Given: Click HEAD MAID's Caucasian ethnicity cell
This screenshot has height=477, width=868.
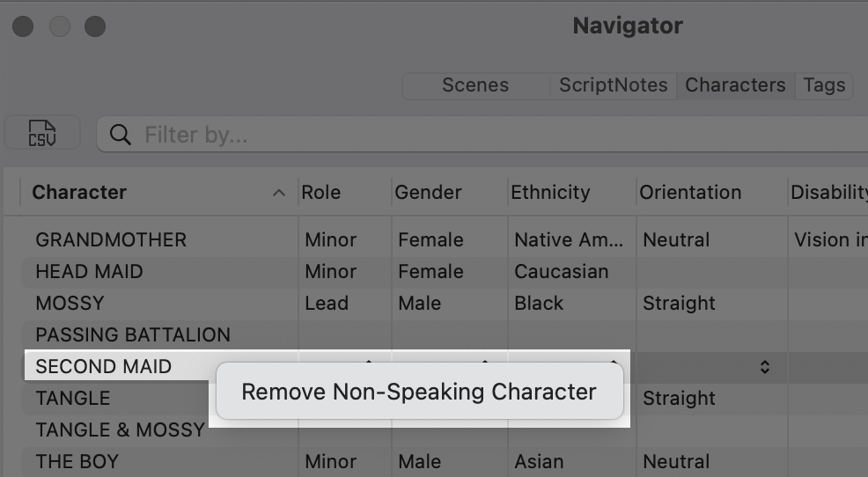Looking at the screenshot, I should pos(561,271).
